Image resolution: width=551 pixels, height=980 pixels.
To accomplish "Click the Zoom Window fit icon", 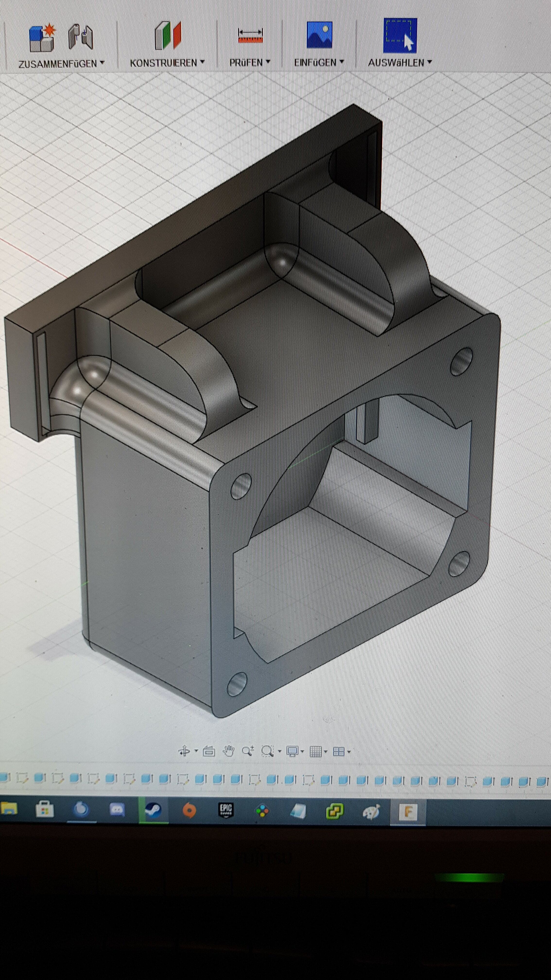I will click(268, 751).
